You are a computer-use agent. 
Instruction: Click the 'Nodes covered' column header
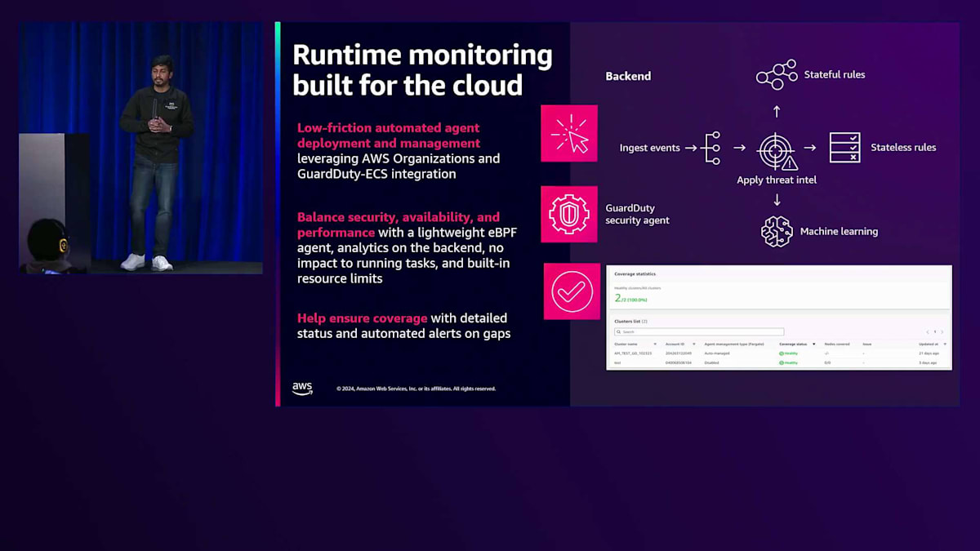point(837,344)
